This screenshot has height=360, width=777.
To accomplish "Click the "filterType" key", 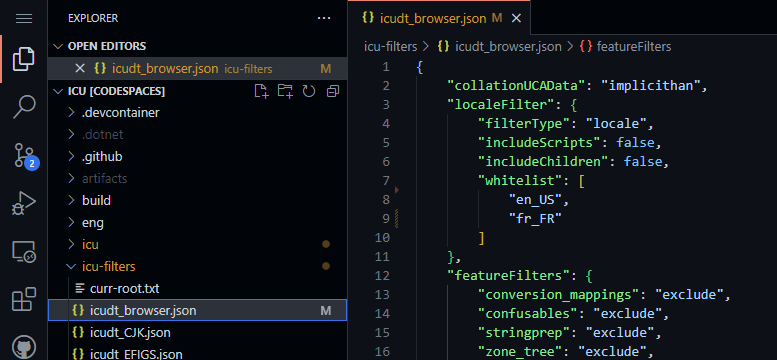I will 525,124.
